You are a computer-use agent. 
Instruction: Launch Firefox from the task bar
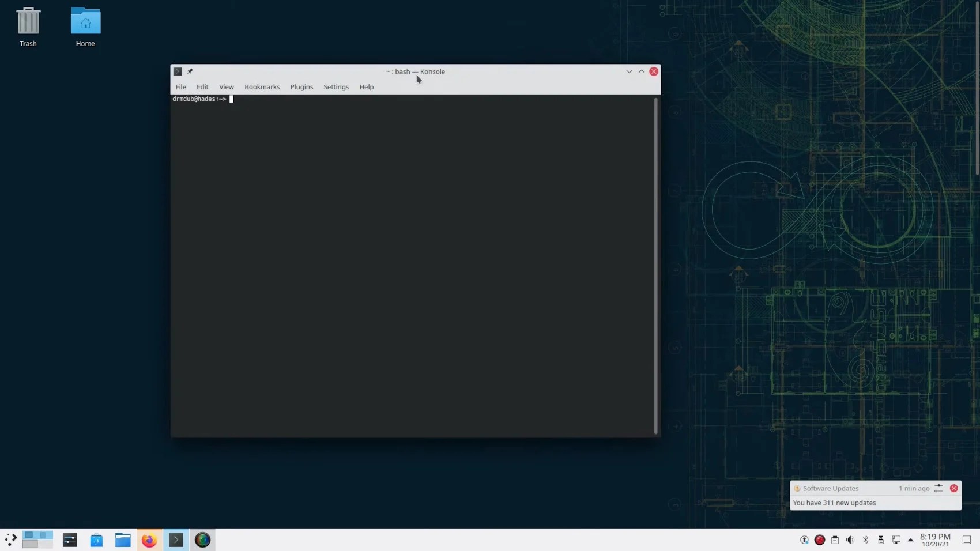pyautogui.click(x=149, y=540)
